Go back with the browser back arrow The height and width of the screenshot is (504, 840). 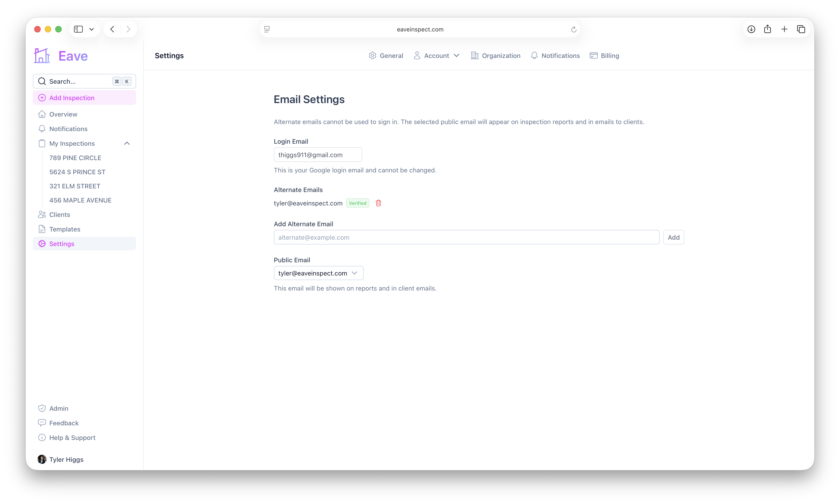(x=112, y=29)
